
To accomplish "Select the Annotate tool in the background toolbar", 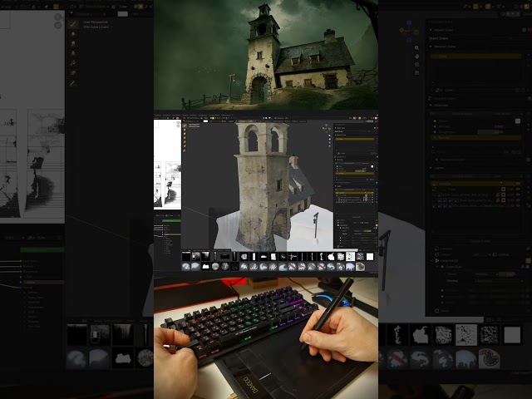I will click(x=72, y=83).
